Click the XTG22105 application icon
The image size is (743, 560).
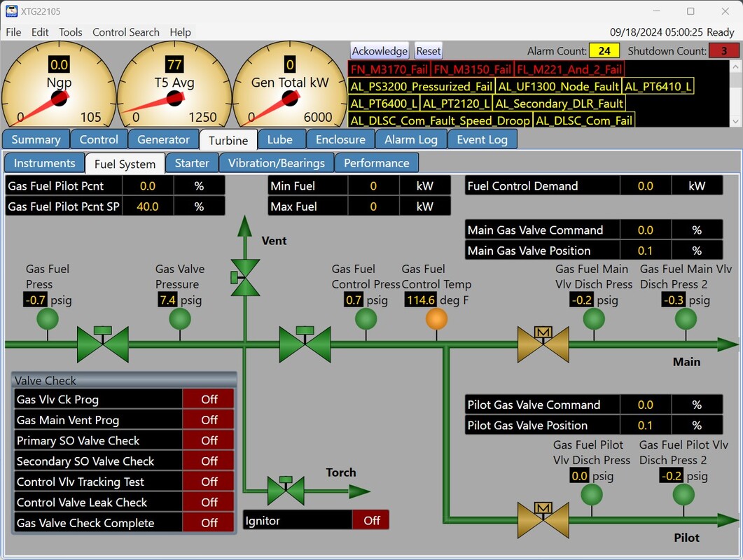coord(11,11)
